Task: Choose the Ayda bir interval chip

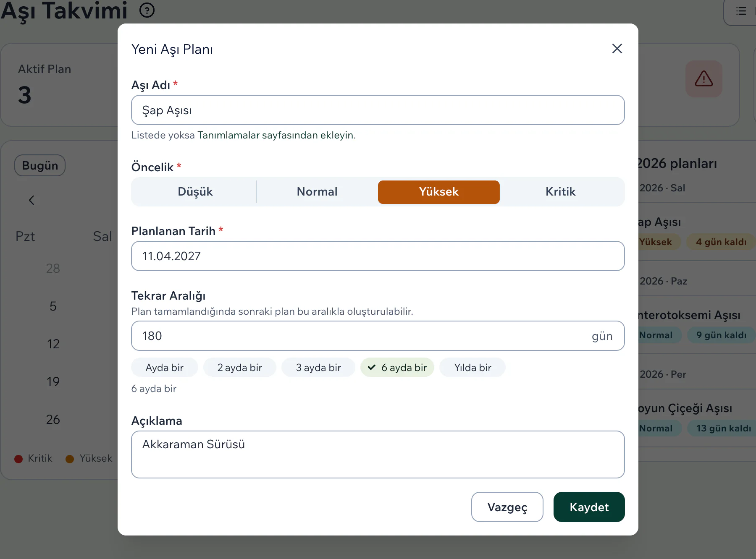Action: click(164, 368)
